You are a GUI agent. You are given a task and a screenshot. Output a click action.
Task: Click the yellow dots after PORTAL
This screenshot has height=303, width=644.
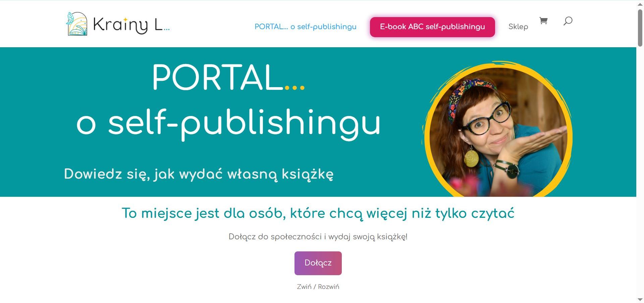pyautogui.click(x=294, y=88)
